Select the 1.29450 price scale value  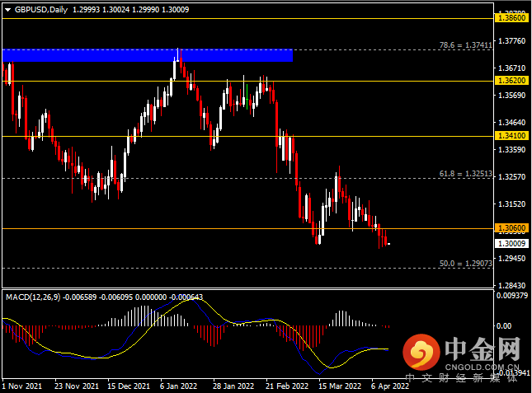coord(511,258)
